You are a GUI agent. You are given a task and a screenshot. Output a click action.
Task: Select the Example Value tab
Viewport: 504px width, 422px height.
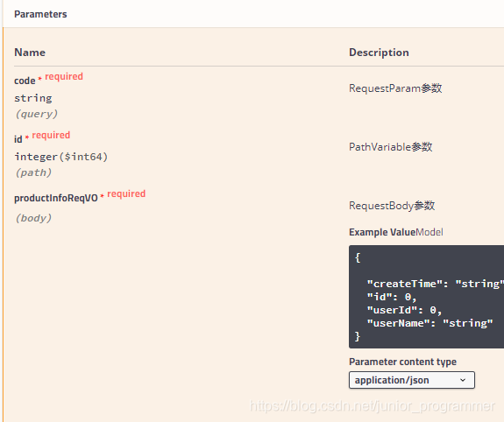click(x=382, y=232)
